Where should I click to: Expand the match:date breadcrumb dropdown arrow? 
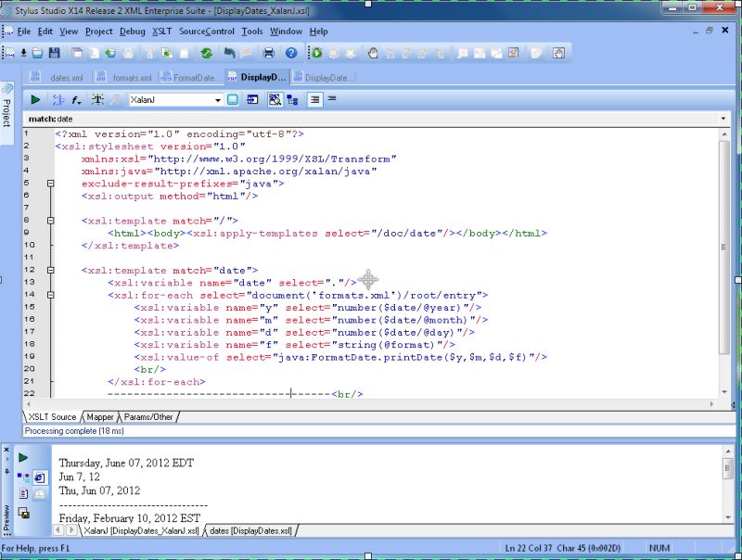tap(723, 118)
